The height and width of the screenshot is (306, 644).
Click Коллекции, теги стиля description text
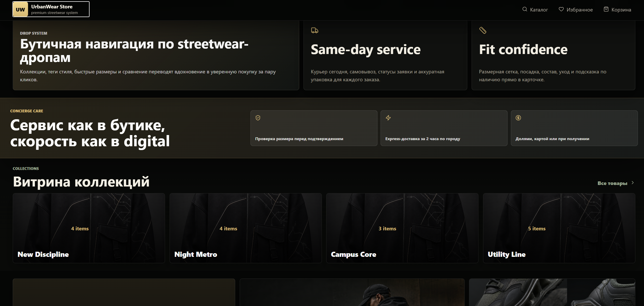pyautogui.click(x=148, y=76)
